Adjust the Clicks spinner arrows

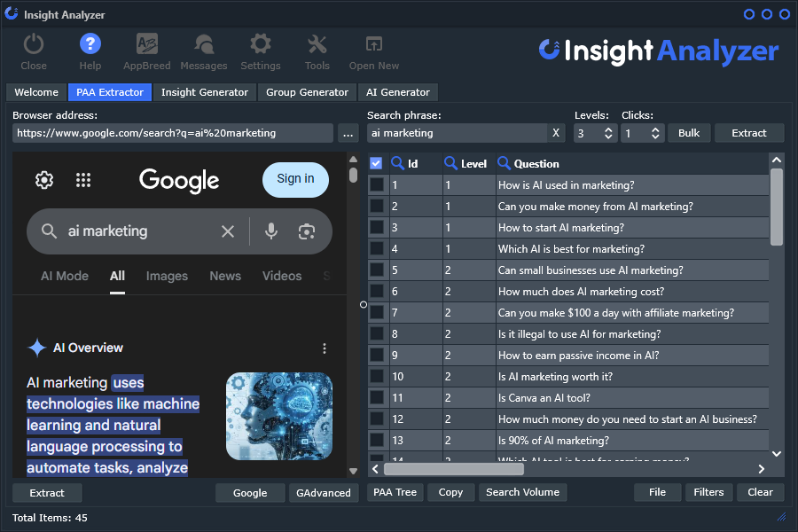[x=655, y=133]
